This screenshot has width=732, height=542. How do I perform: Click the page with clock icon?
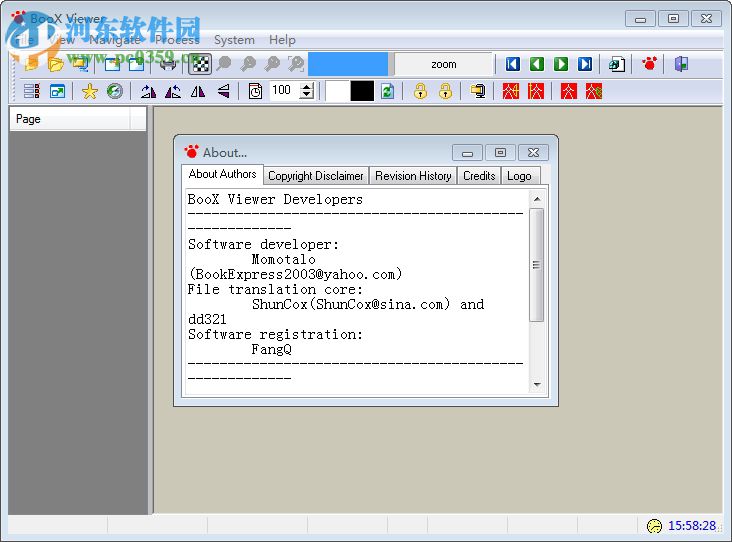click(x=255, y=91)
